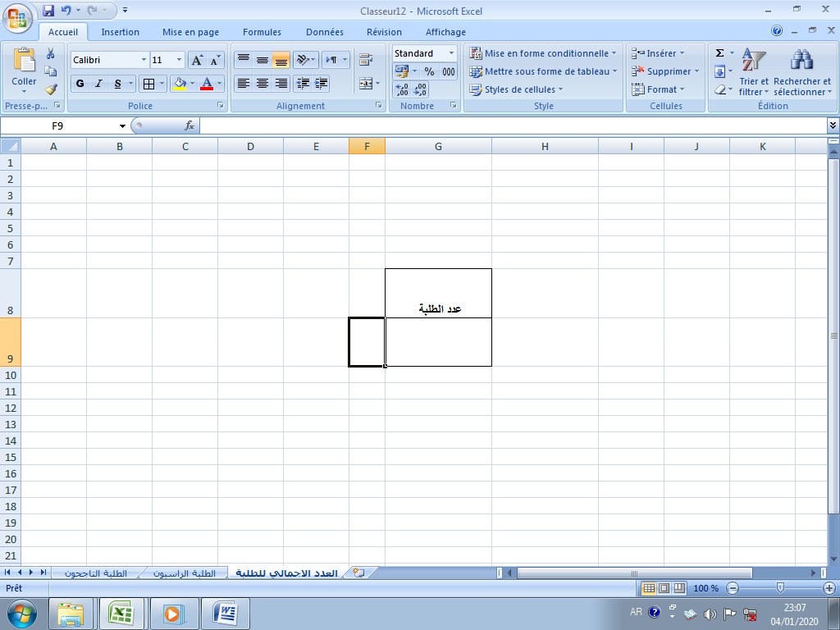Switch to the Insertion tab
Viewport: 840px width, 630px height.
pos(120,32)
